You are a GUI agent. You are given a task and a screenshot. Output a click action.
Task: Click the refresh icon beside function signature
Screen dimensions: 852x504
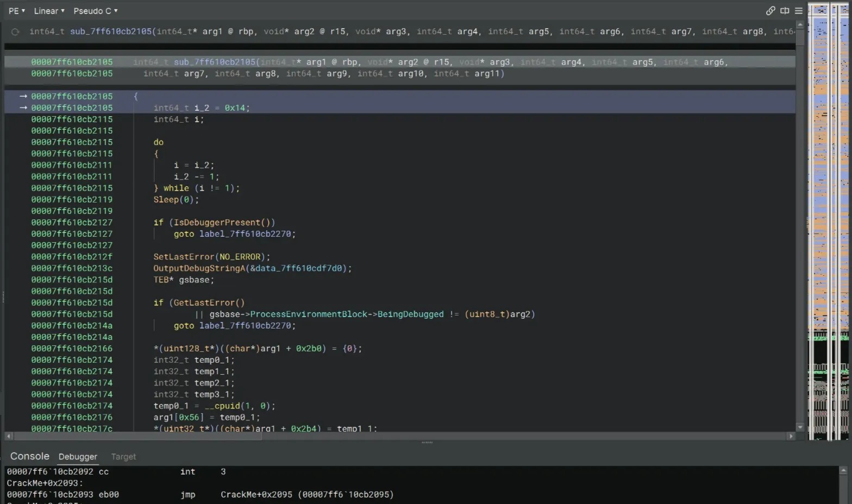(x=15, y=32)
